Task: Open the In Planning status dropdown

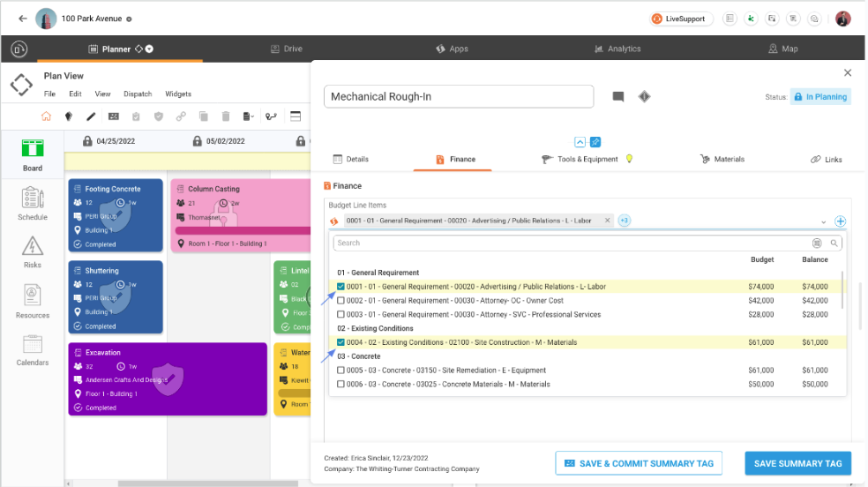Action: pos(820,97)
